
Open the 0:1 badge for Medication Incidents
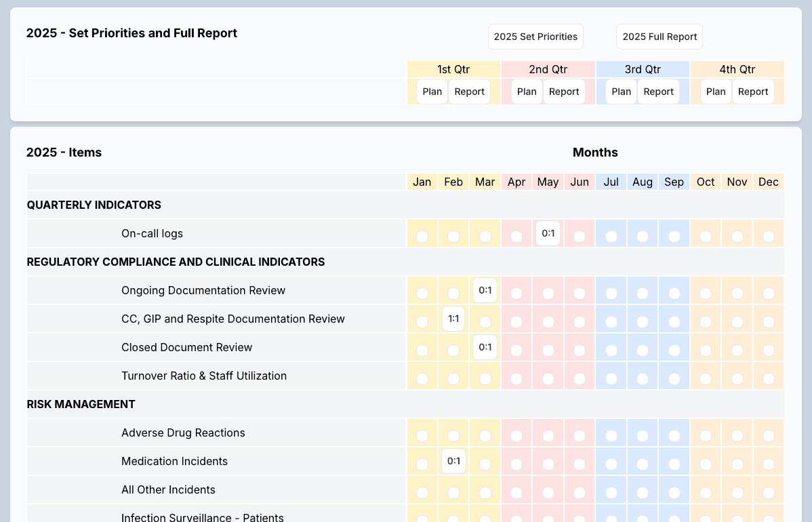click(453, 461)
